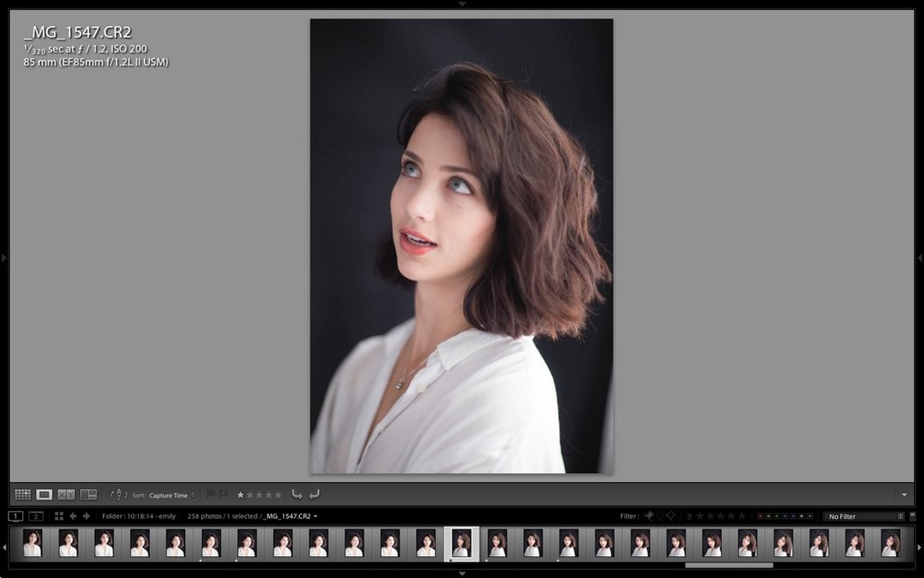
Task: Set rating to one star
Action: (240, 495)
